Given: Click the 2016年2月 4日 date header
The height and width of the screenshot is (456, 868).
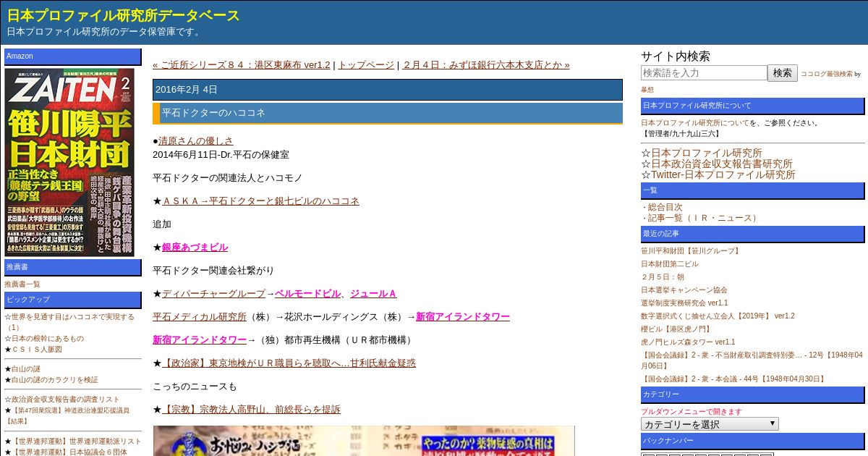Looking at the screenshot, I should (388, 90).
